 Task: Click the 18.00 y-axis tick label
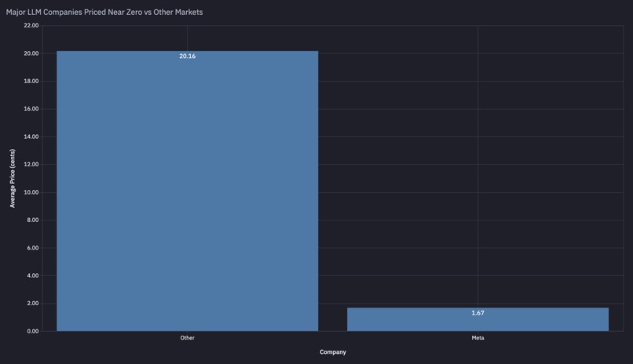coord(31,81)
